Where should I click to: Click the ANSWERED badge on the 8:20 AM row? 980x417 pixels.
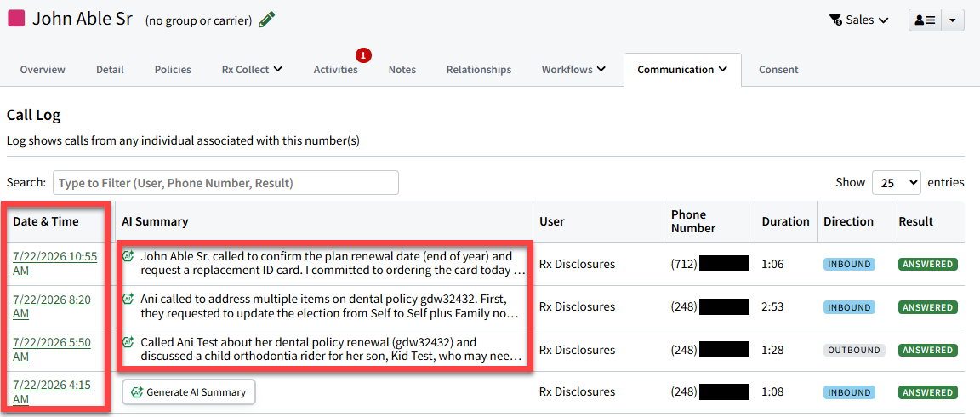(x=928, y=307)
